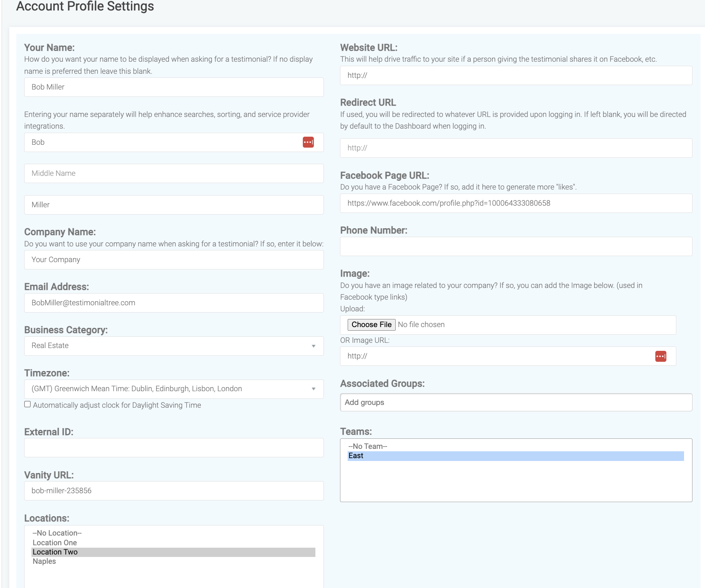Click the password manager icon in First Name field
705x588 pixels.
(x=308, y=142)
